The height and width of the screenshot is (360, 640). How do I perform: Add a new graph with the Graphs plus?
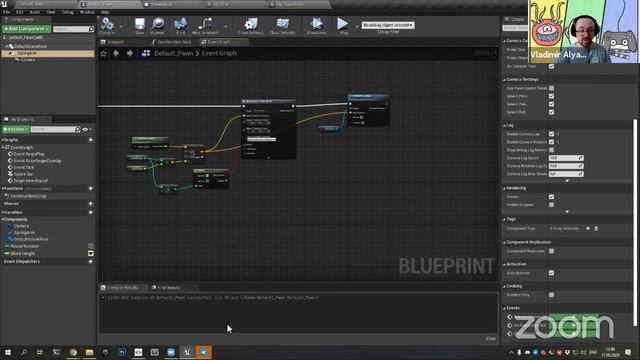point(91,140)
